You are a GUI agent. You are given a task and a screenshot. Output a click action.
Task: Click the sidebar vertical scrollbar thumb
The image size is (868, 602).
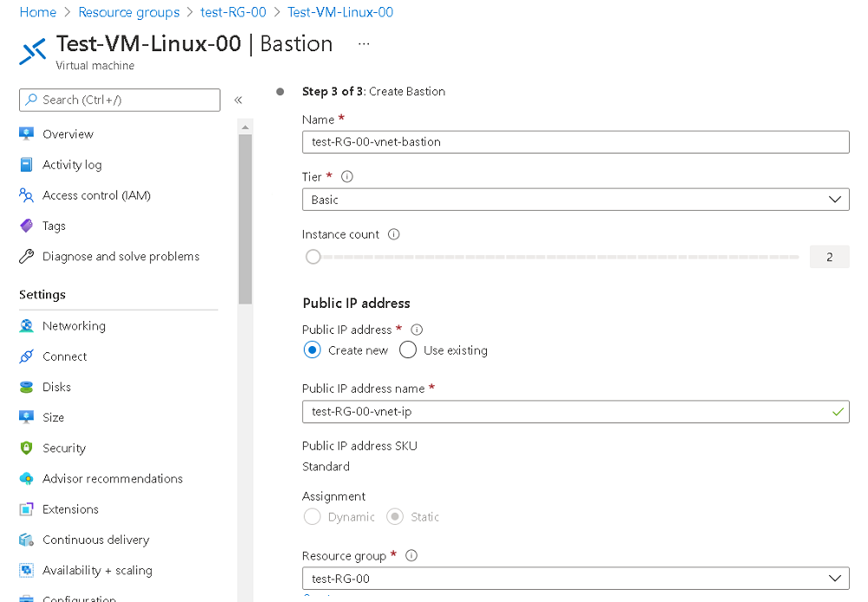246,219
